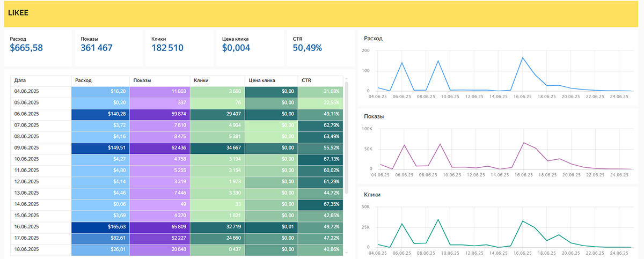Select the Цена клика value $0,004
This screenshot has height=259, width=644.
236,48
